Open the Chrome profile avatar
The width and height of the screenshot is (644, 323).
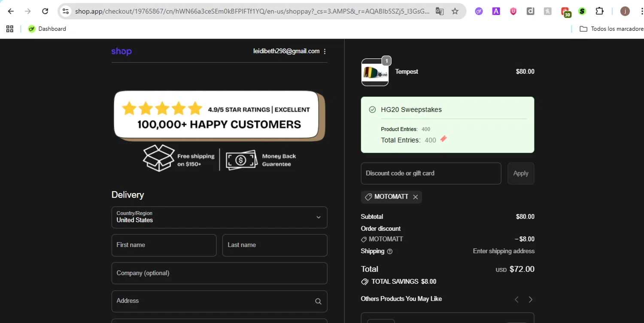coord(625,12)
